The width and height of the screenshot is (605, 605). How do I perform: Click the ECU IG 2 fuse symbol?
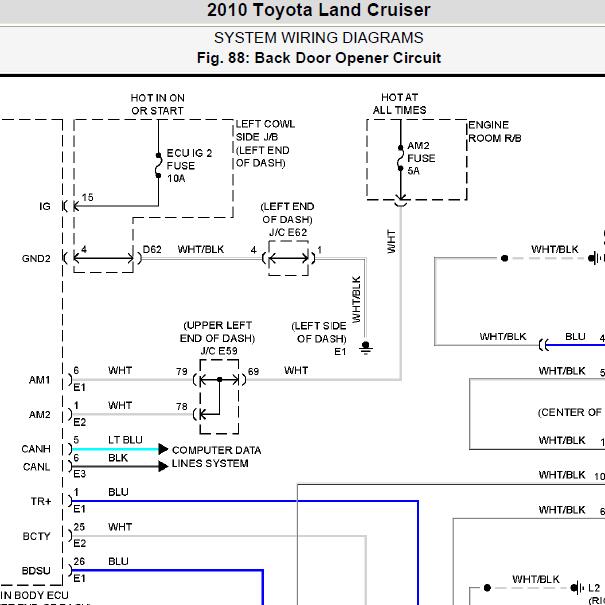(158, 166)
